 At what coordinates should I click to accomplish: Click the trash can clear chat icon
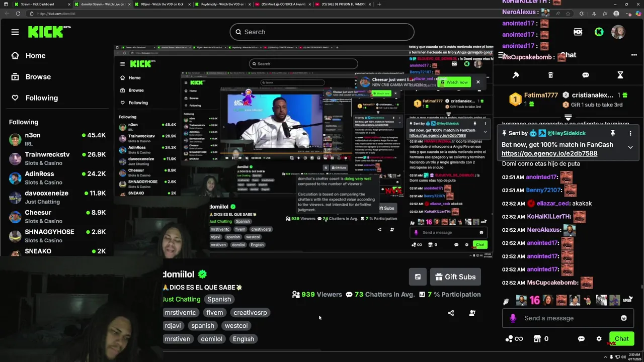click(550, 75)
